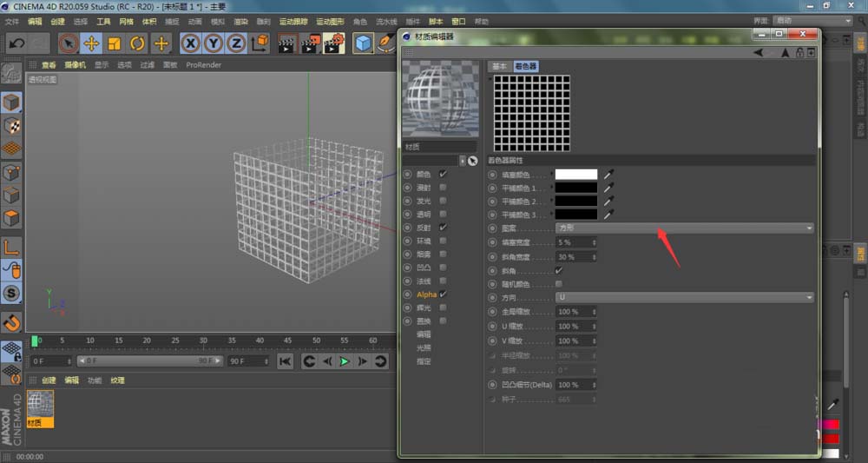Screen dimensions: 868x463
Task: Toggle the 颜色 channel checkbox
Action: [443, 174]
